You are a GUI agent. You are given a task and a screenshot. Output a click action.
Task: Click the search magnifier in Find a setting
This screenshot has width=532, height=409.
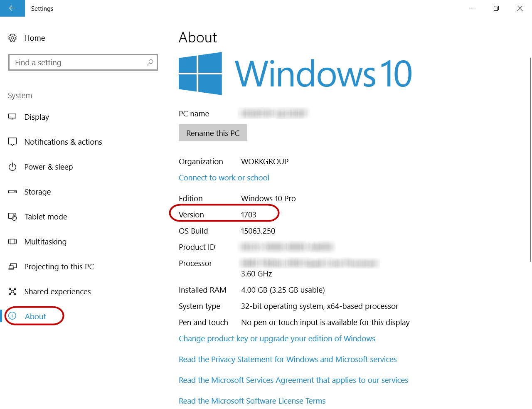[x=150, y=62]
